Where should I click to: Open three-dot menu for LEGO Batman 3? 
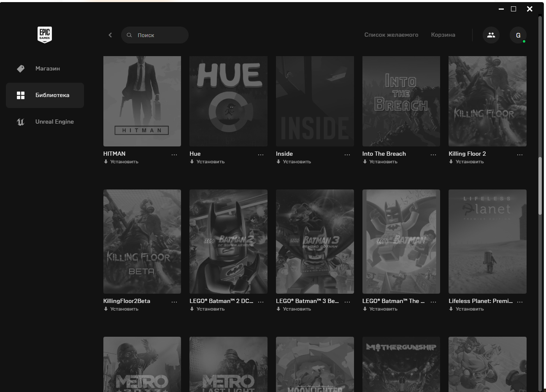(347, 302)
